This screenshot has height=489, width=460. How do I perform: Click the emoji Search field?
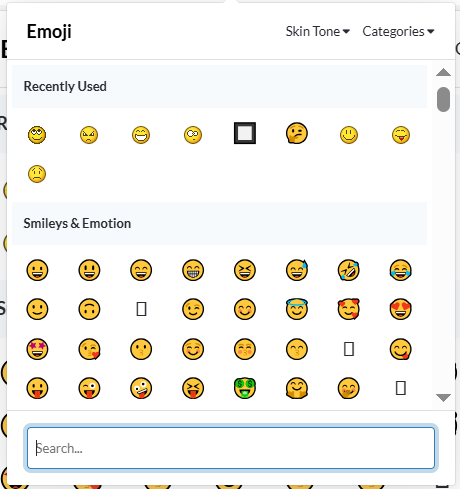[231, 448]
